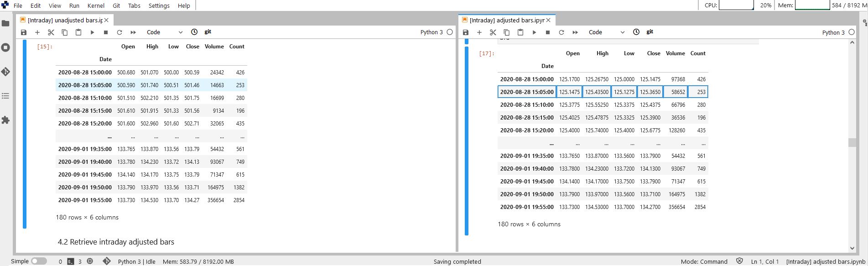Open the Extension Manager puzzle icon
Screen dimensions: 868x266
[x=6, y=120]
